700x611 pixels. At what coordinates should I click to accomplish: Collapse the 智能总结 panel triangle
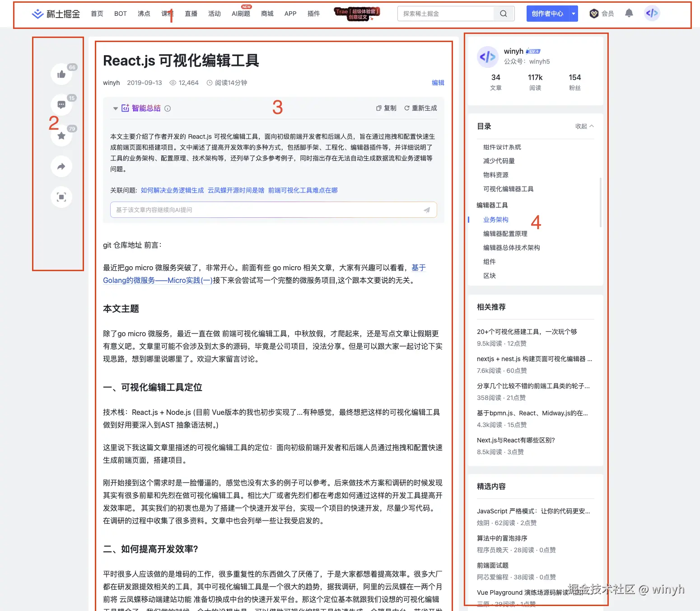click(x=116, y=108)
